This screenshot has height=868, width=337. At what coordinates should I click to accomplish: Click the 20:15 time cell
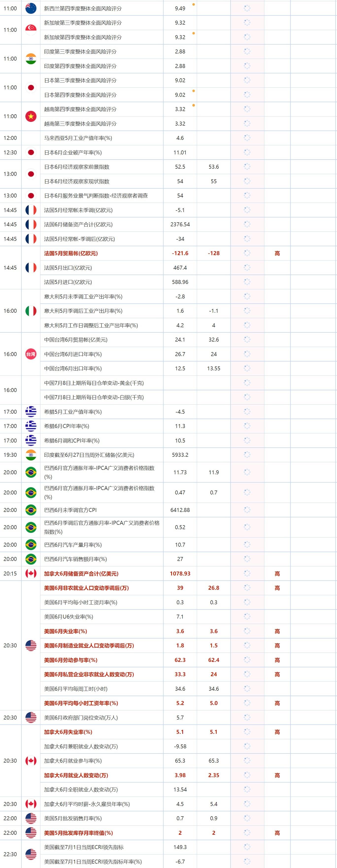10,573
